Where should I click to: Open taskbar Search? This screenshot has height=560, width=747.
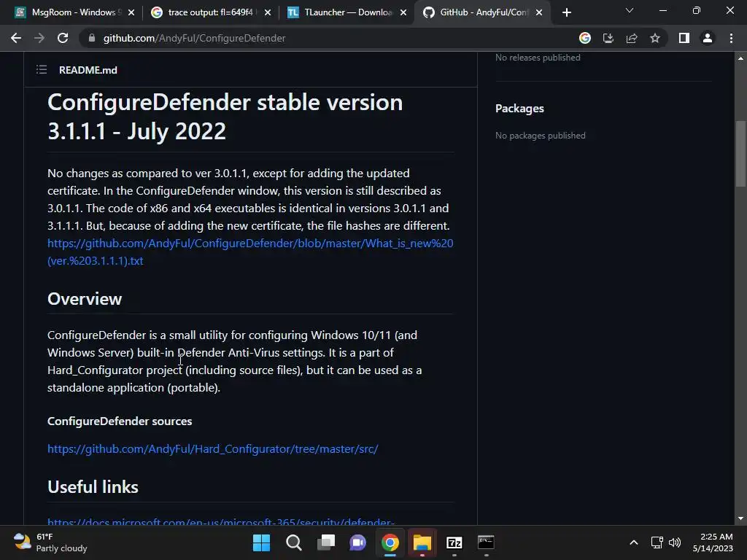tap(293, 542)
